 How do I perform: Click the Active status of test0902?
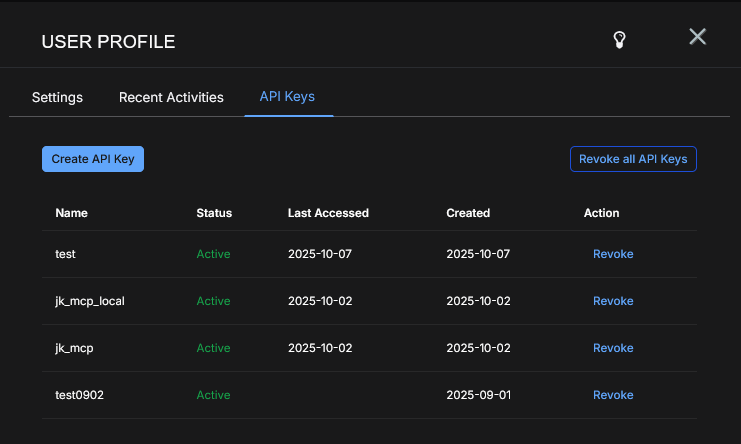[x=213, y=395]
